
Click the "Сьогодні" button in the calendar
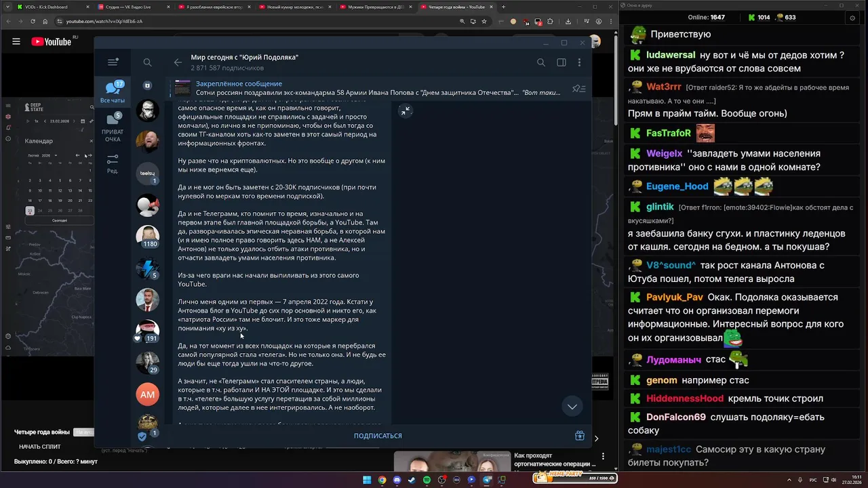(59, 221)
